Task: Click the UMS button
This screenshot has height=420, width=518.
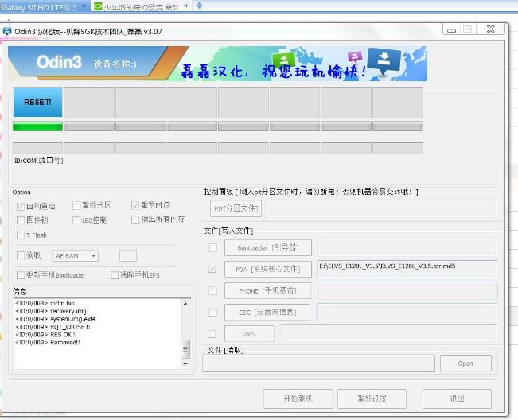Action: pyautogui.click(x=249, y=334)
